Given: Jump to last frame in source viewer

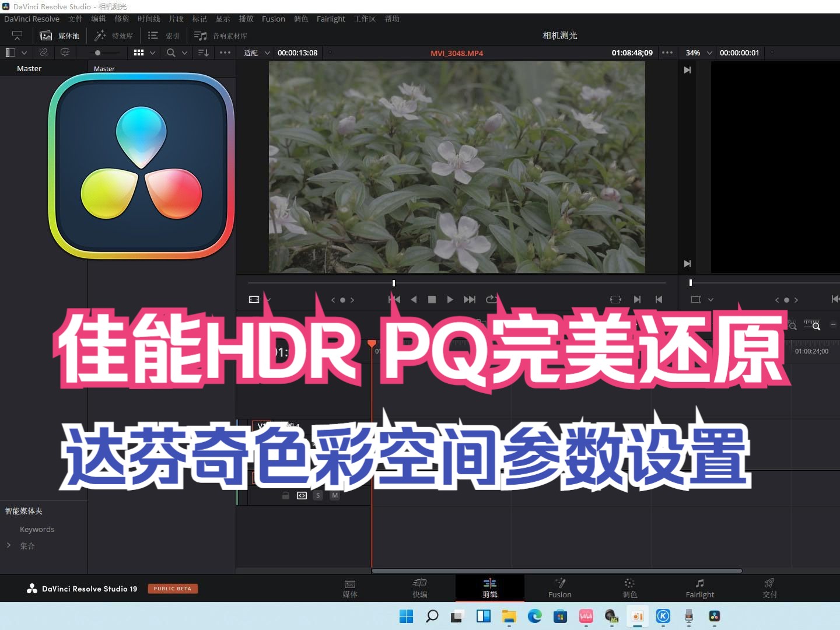Looking at the screenshot, I should coord(469,299).
